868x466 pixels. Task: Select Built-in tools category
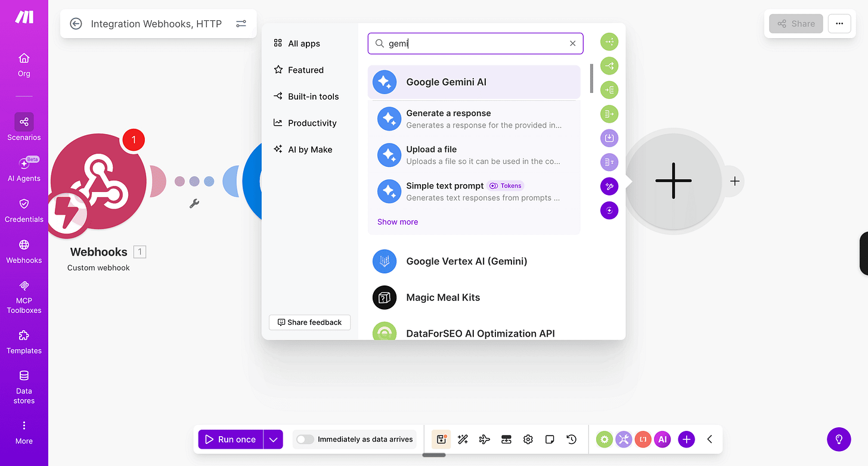coord(306,97)
